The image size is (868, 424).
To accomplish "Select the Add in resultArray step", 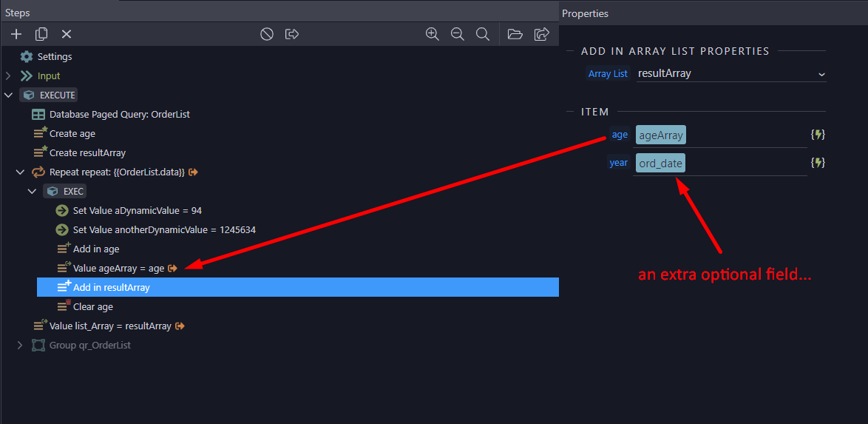I will coord(298,287).
